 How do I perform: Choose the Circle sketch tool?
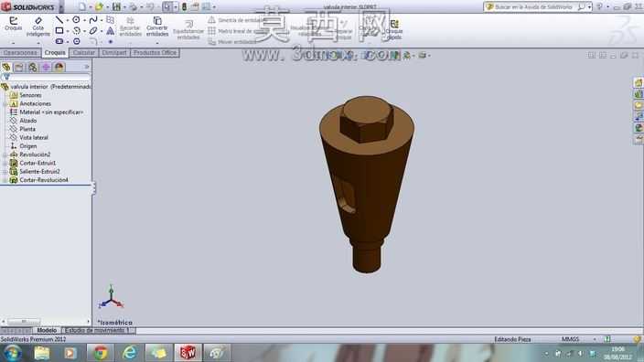point(77,20)
